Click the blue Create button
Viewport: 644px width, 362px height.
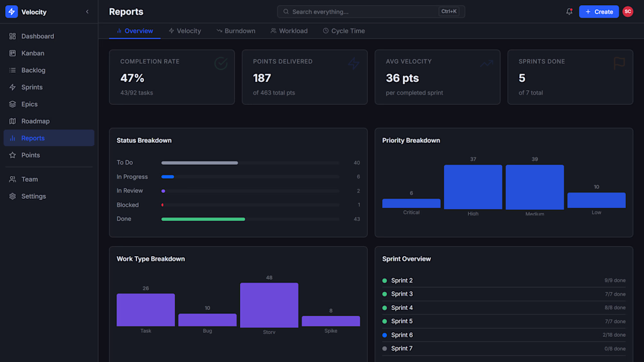point(599,12)
